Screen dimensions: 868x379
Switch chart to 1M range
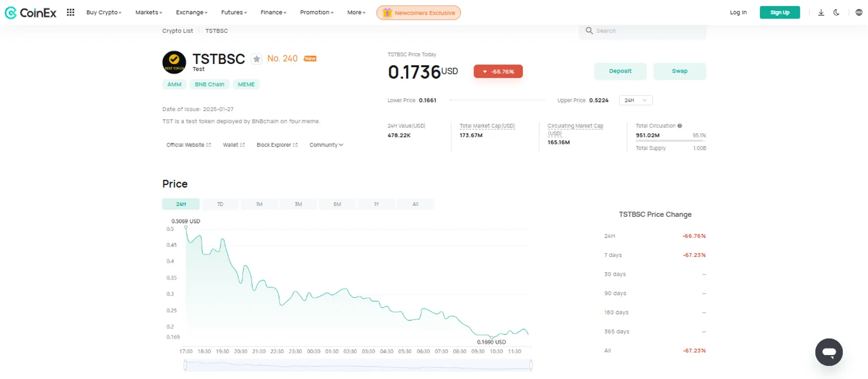[259, 204]
